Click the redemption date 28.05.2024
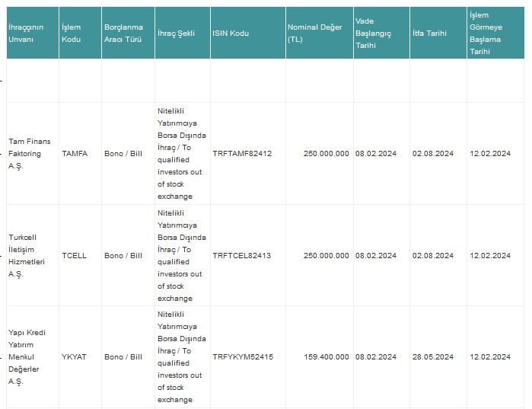 pos(433,356)
